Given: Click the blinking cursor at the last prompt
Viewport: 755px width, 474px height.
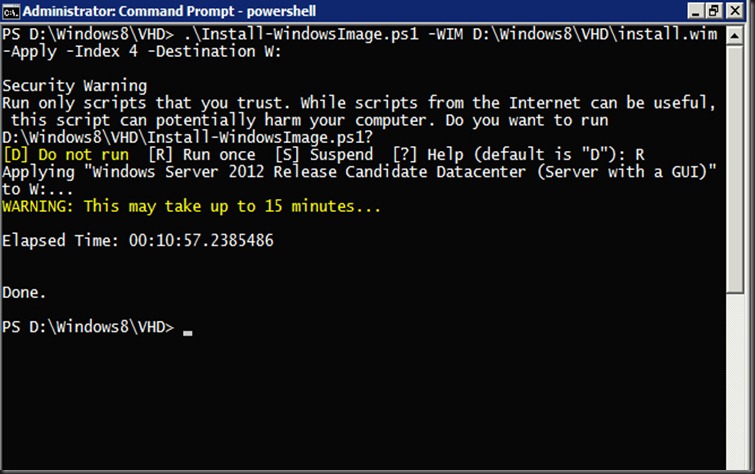Looking at the screenshot, I should coord(187,332).
